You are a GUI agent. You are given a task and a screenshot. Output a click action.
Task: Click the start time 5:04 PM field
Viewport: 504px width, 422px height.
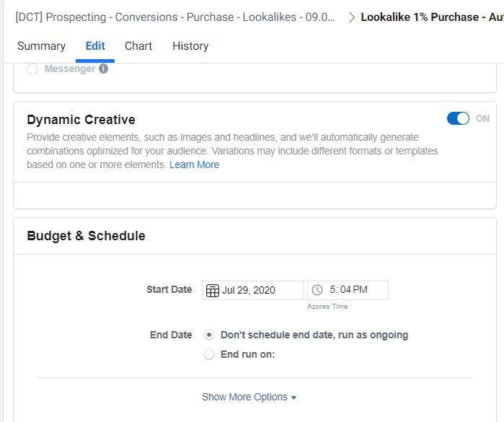click(349, 290)
